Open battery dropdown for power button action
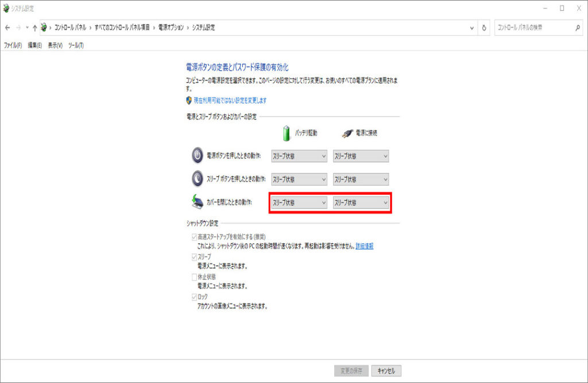The height and width of the screenshot is (383, 588). tap(299, 156)
